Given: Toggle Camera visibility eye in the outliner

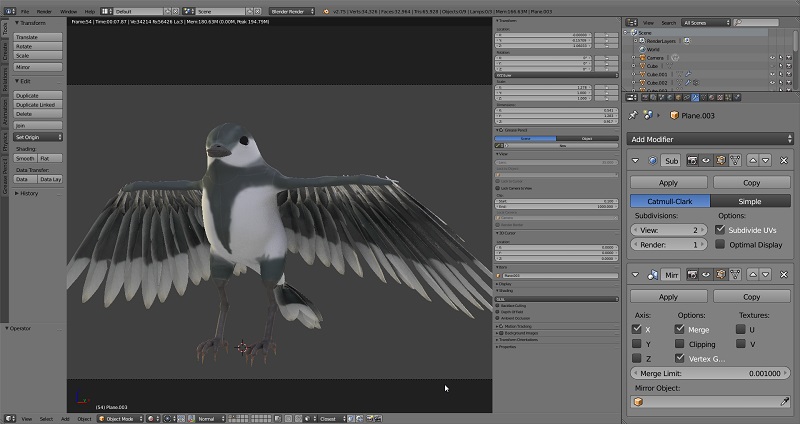Looking at the screenshot, I should point(772,58).
